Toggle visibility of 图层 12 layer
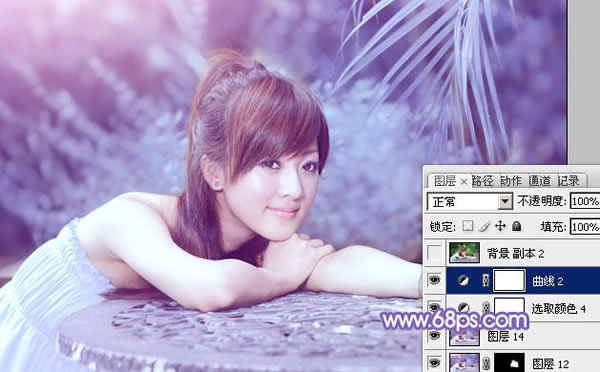The width and height of the screenshot is (600, 372). [434, 362]
